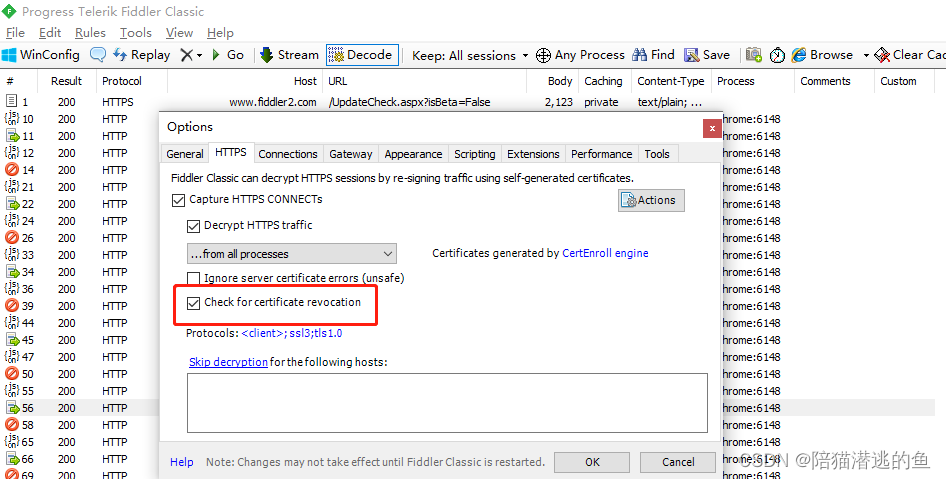The height and width of the screenshot is (479, 946).
Task: Click the Actions button
Action: point(651,200)
